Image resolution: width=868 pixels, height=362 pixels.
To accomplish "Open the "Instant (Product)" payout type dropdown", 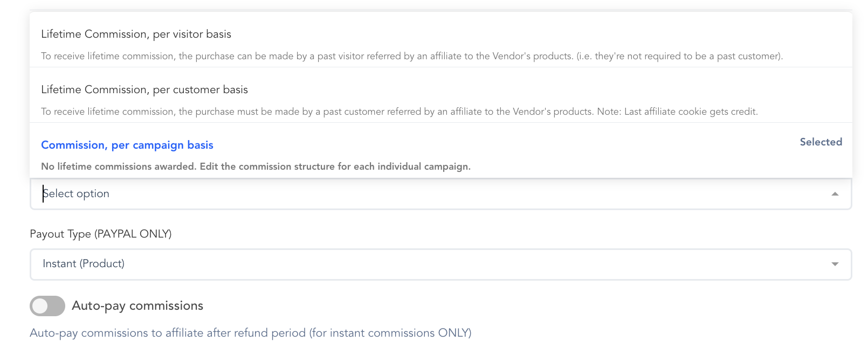I will (440, 264).
